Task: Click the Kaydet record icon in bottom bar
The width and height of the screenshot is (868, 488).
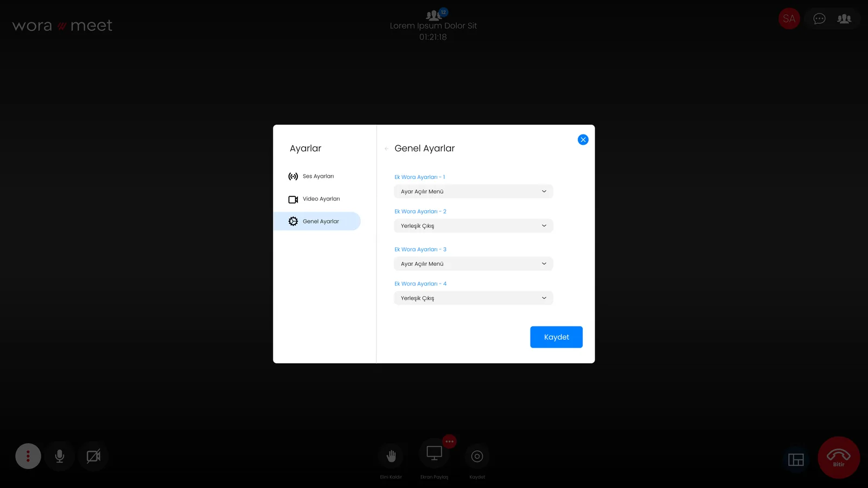Action: [x=477, y=456]
